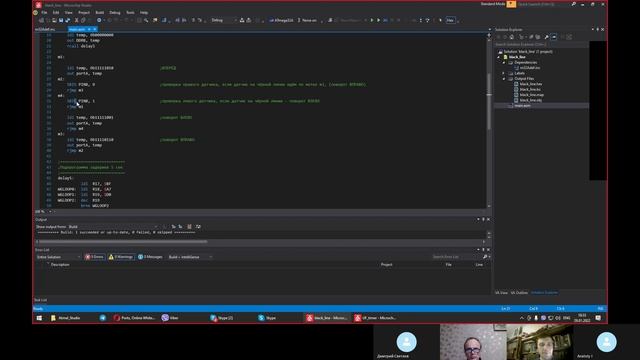Pin the Solution Explorer panel
This screenshot has width=640, height=360.
[x=598, y=29]
